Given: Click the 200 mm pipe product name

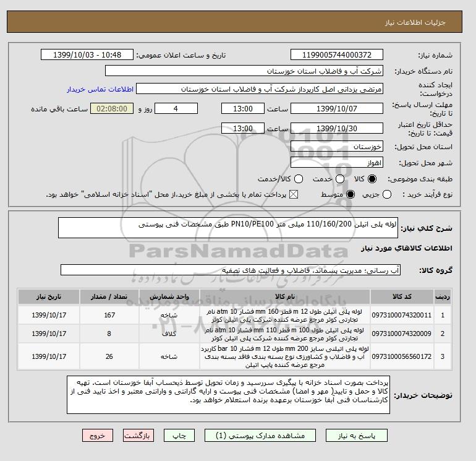Looking at the screenshot, I should tap(285, 356).
